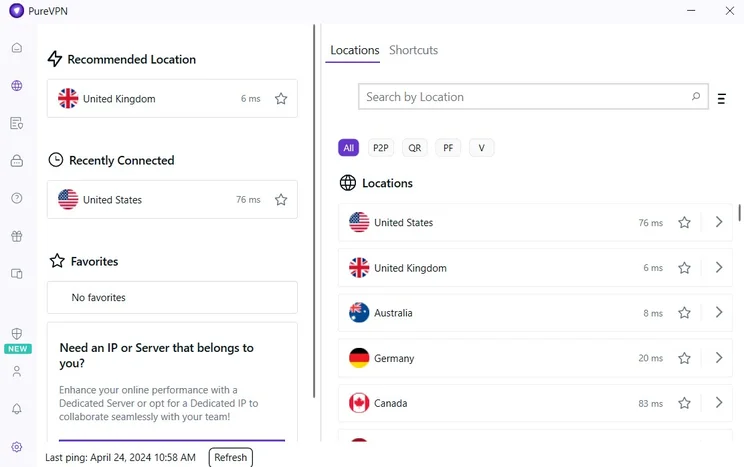Favorite United Kingdom in Recommended Location
The image size is (744, 467).
[x=281, y=99]
